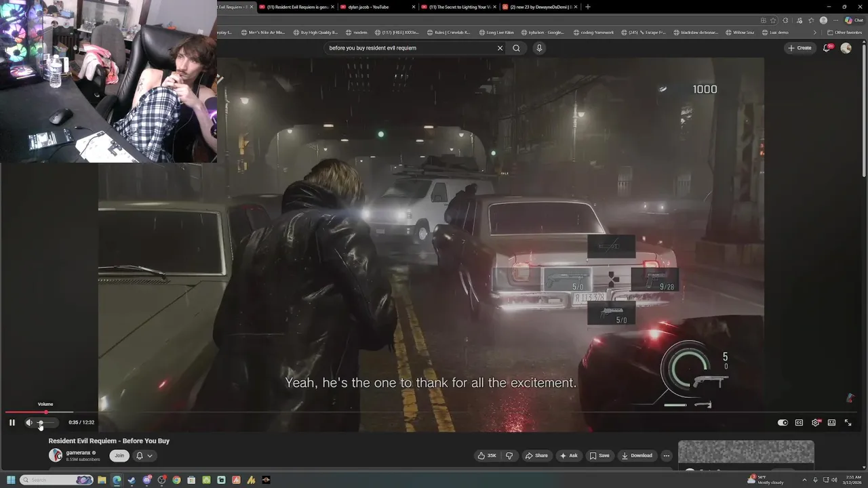Mute the video with speaker icon
This screenshot has height=488, width=868.
28,422
